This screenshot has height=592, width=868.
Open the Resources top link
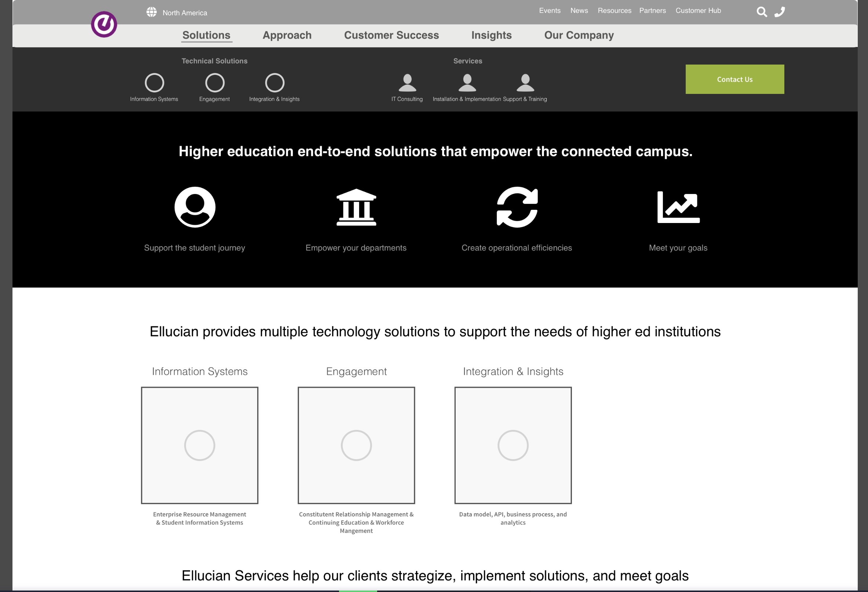click(x=614, y=11)
